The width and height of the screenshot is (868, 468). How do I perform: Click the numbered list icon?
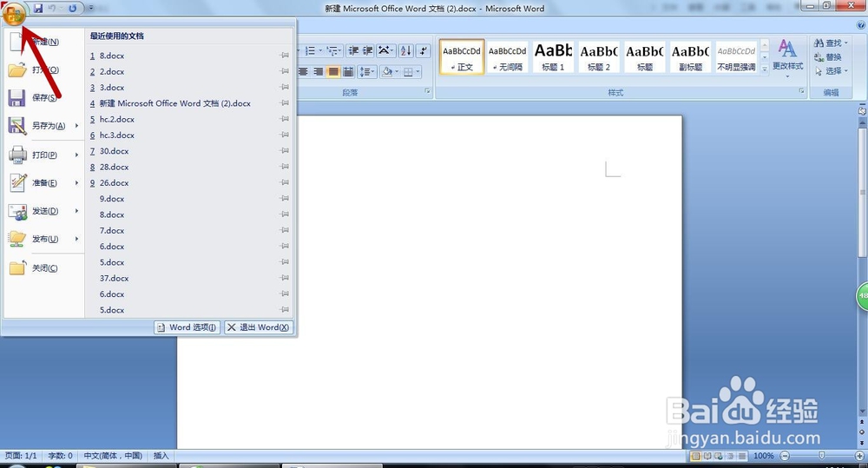pos(311,51)
